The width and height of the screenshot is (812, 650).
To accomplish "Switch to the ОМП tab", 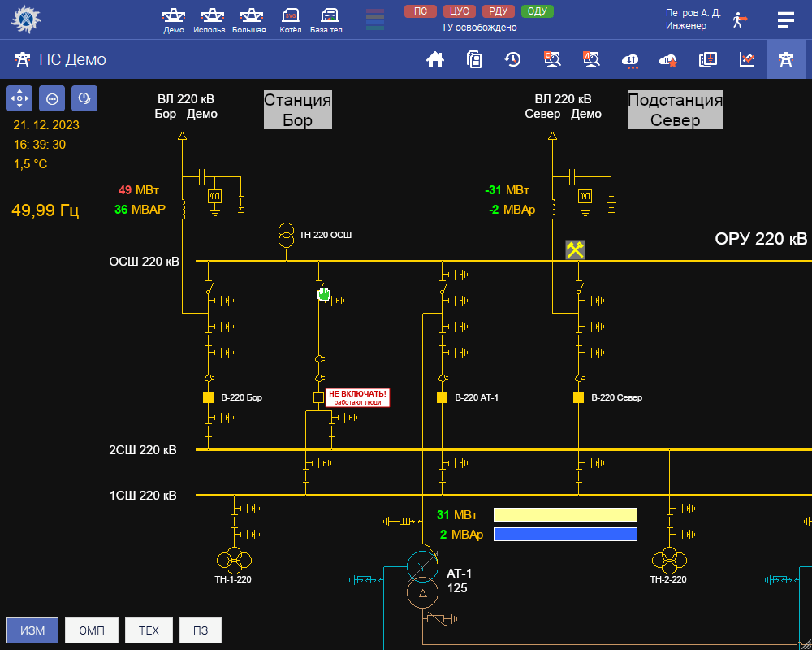I will 92,630.
